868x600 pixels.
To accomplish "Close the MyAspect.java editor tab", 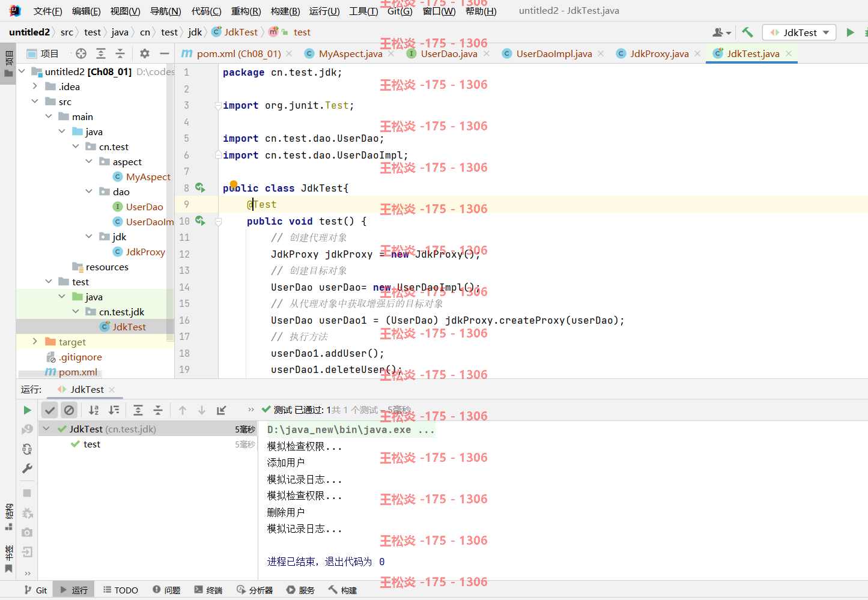I will coord(391,53).
